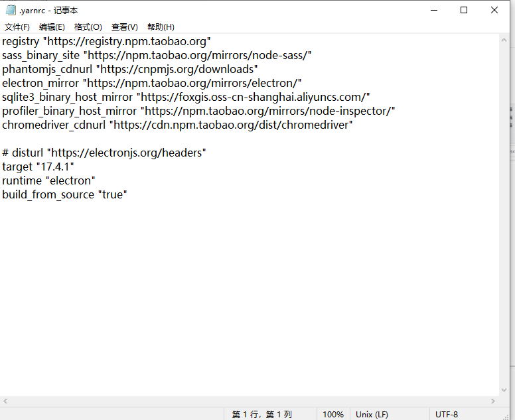Click the 100% zoom level in status bar
Viewport: 515px width, 420px height.
pyautogui.click(x=332, y=414)
